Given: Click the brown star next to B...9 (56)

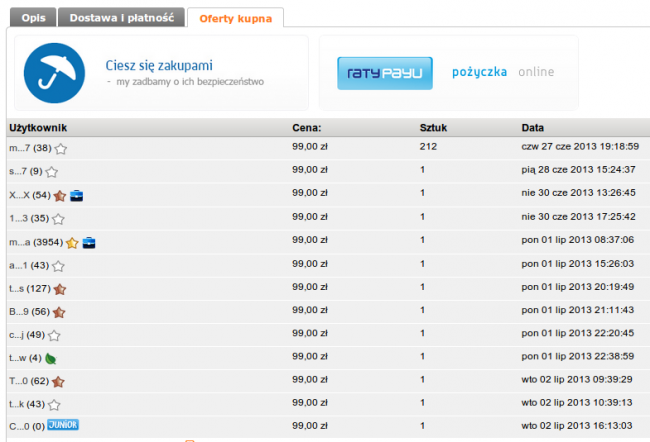Looking at the screenshot, I should [x=59, y=312].
